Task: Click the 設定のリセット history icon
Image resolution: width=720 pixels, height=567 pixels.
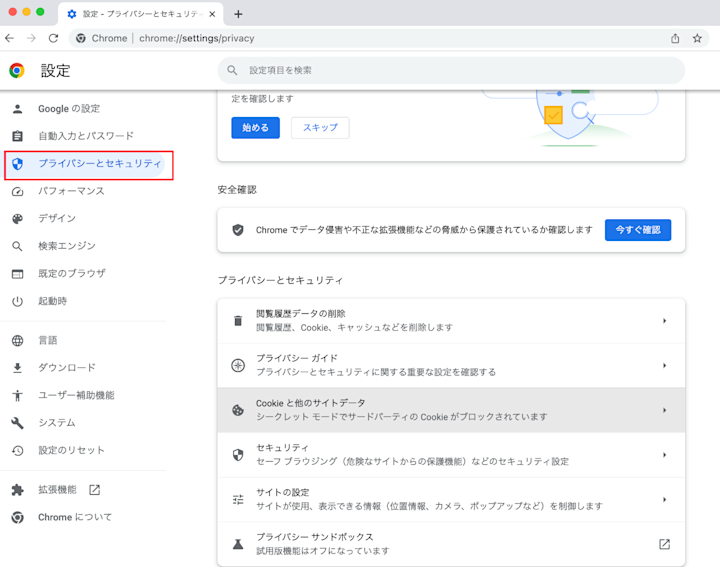Action: point(17,450)
